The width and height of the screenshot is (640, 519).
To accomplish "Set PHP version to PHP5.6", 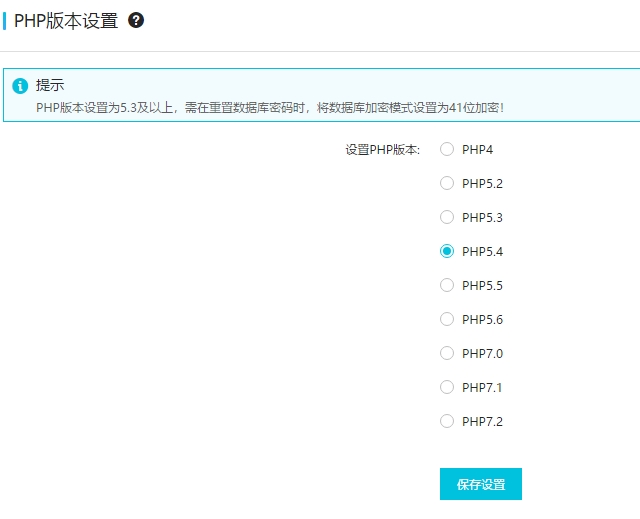I will (x=447, y=319).
